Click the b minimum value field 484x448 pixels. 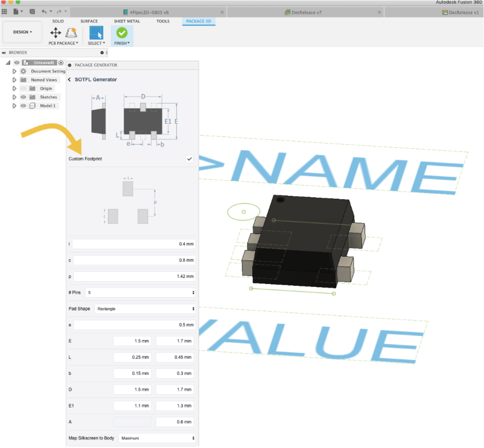[132, 374]
